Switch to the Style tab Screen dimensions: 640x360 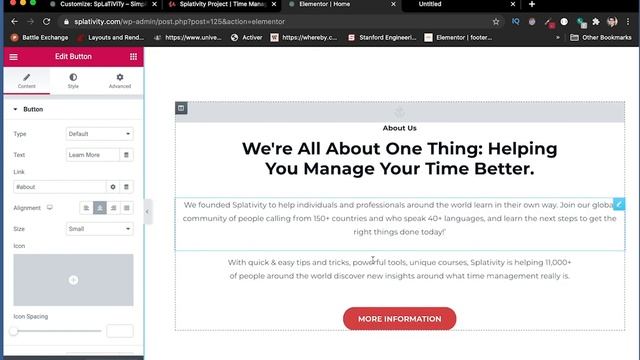tap(73, 81)
